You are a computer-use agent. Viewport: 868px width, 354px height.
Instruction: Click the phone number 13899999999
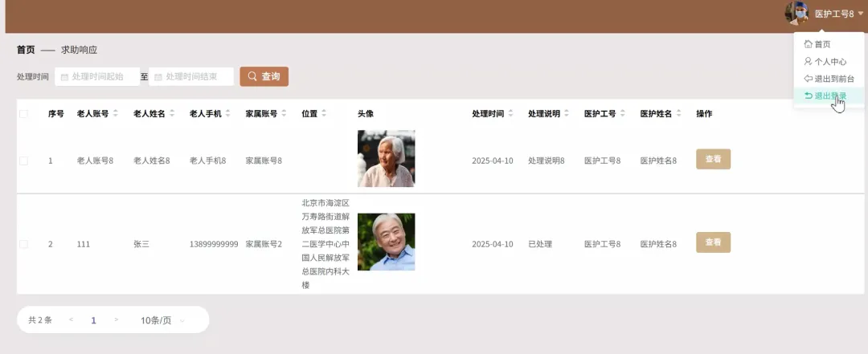(214, 244)
